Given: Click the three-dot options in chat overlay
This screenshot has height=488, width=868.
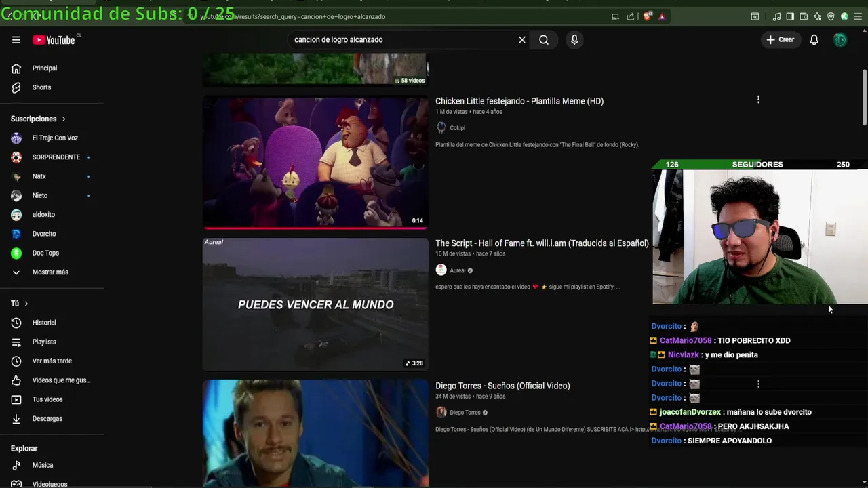Looking at the screenshot, I should [758, 384].
